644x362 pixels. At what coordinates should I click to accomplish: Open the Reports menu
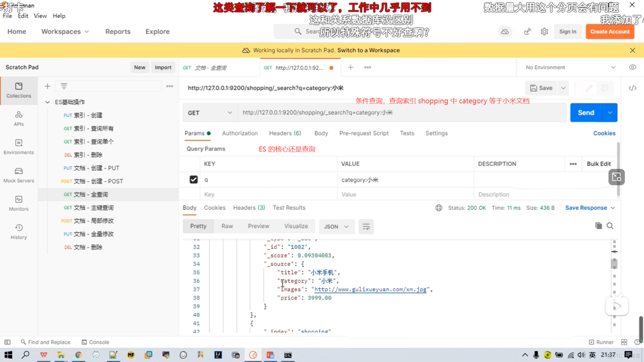point(117,32)
